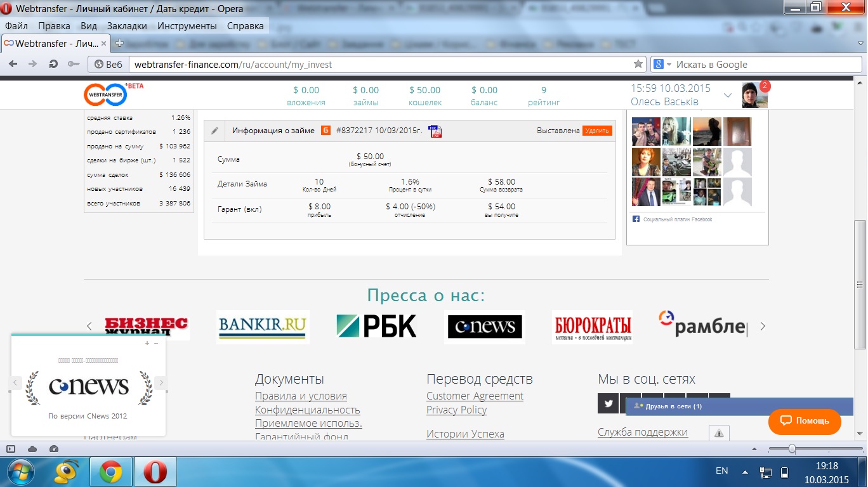Viewport: 868px width, 487px height.
Task: Go to previous award in CNews widget
Action: pyautogui.click(x=16, y=382)
